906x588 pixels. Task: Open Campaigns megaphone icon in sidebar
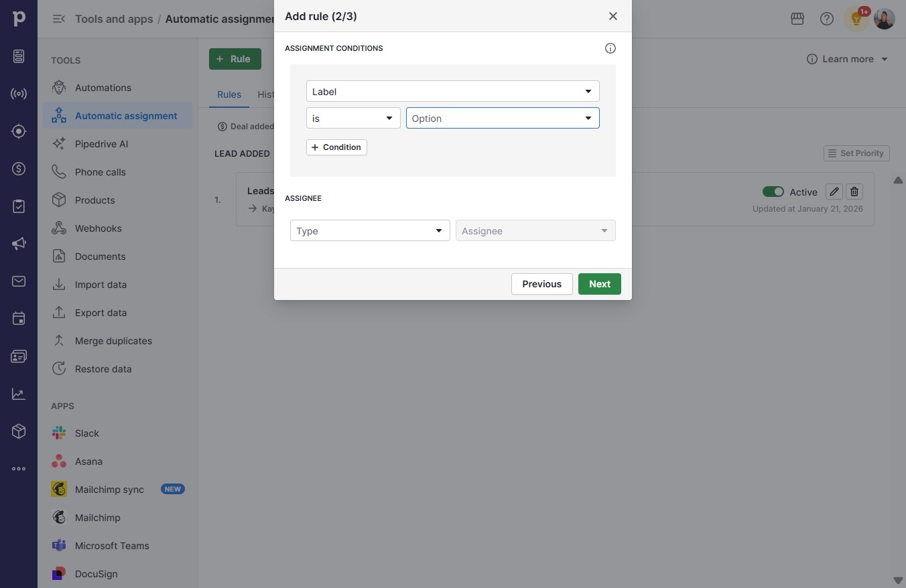[19, 244]
